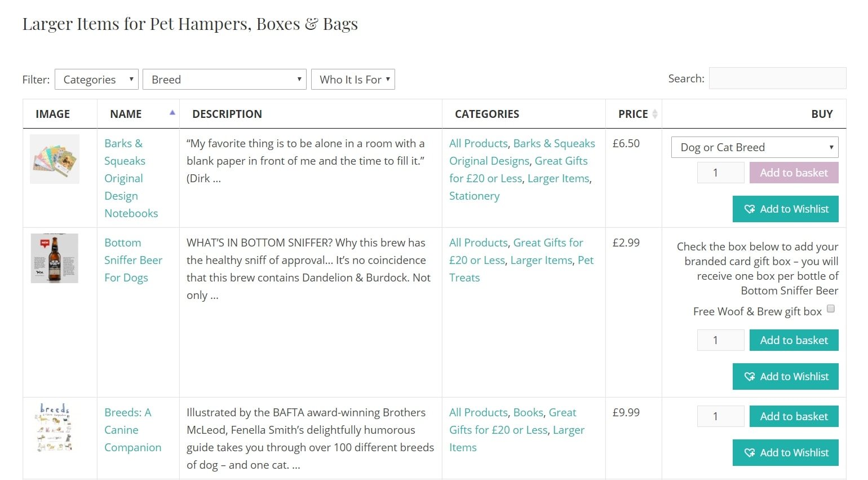Viewport: 868px width, 480px height.
Task: Open the Categories filter dropdown
Action: pyautogui.click(x=96, y=79)
